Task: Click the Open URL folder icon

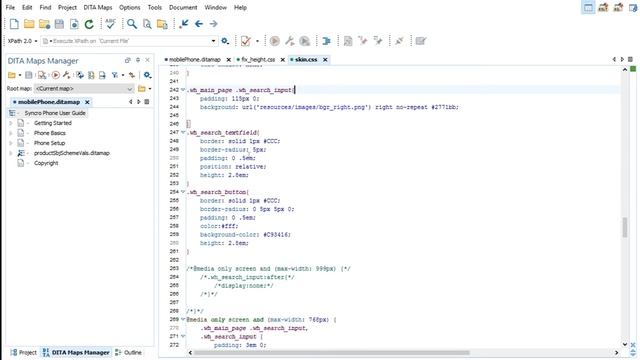Action: point(44,24)
